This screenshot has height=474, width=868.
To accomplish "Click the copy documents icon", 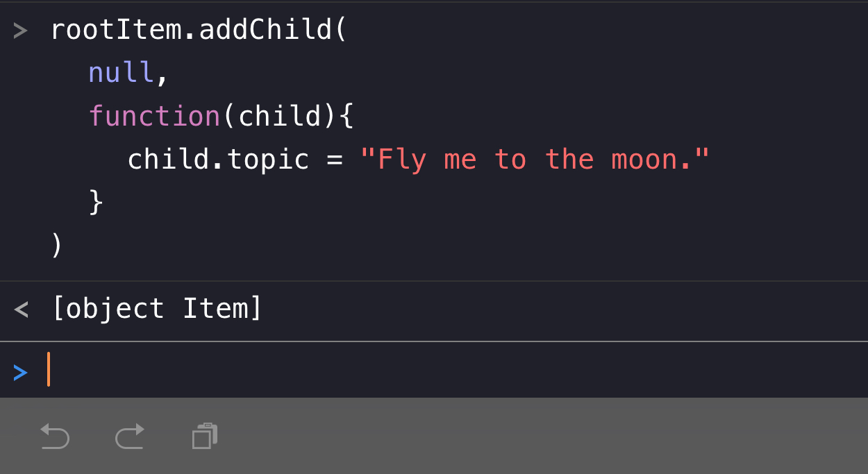I will click(x=205, y=437).
